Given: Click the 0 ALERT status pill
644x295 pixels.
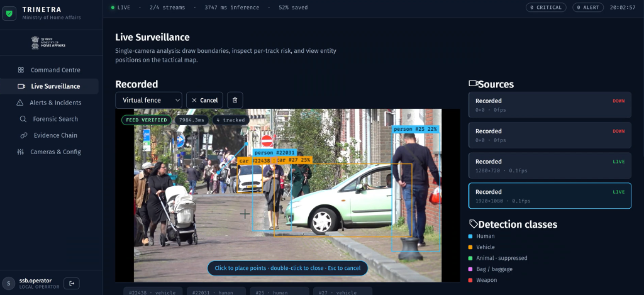Looking at the screenshot, I should click(x=588, y=8).
